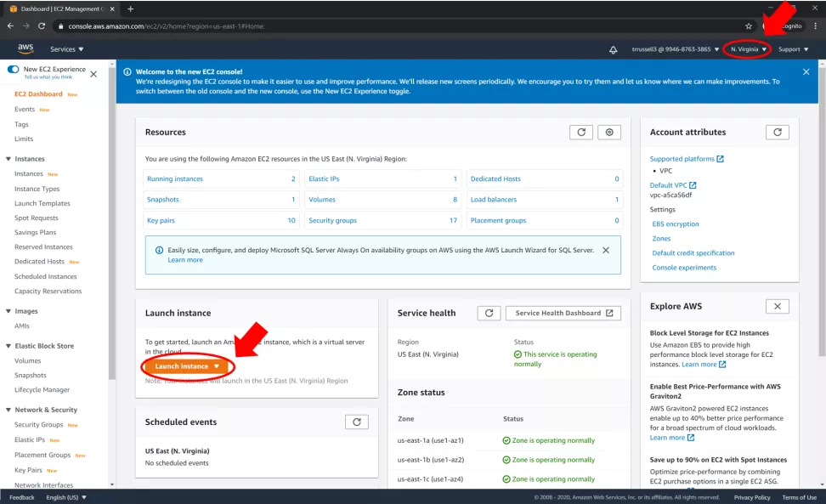The width and height of the screenshot is (826, 504).
Task: Go to Savings Plans
Action: (36, 232)
